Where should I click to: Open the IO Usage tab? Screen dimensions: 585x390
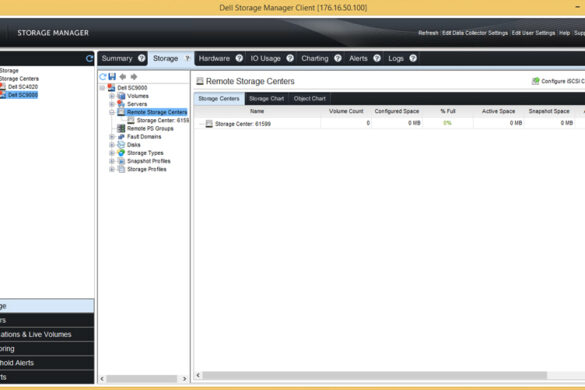tap(265, 58)
